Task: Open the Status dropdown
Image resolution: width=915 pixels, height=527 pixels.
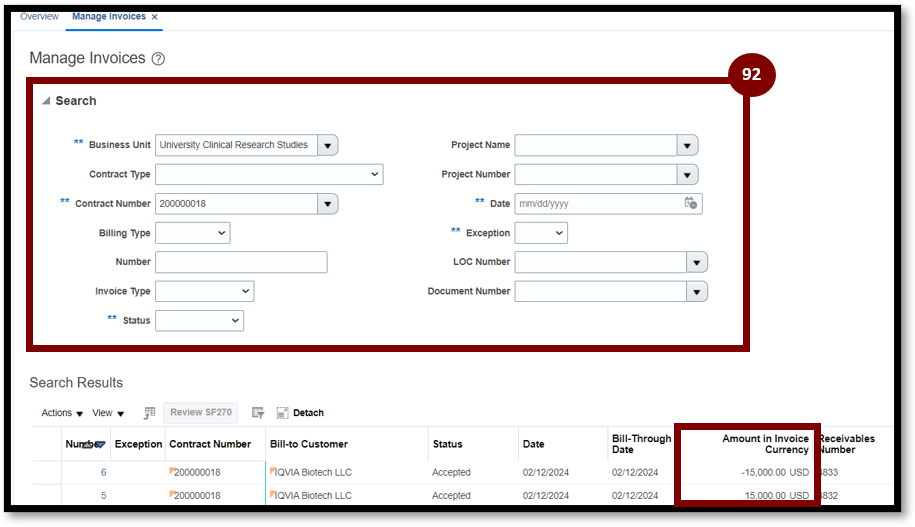Action: [x=199, y=320]
